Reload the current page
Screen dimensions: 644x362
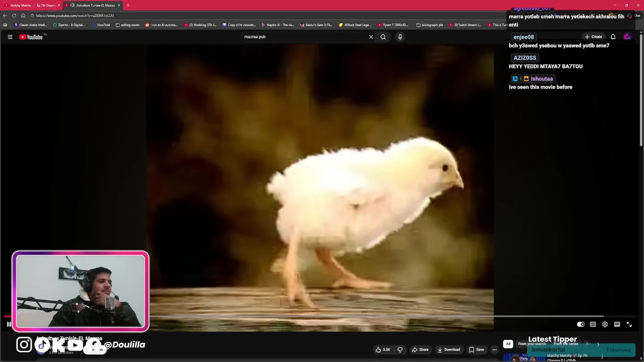tap(14, 16)
